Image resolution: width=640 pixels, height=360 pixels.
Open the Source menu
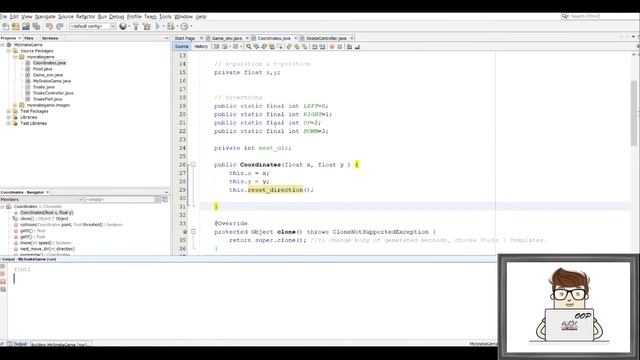[66, 16]
